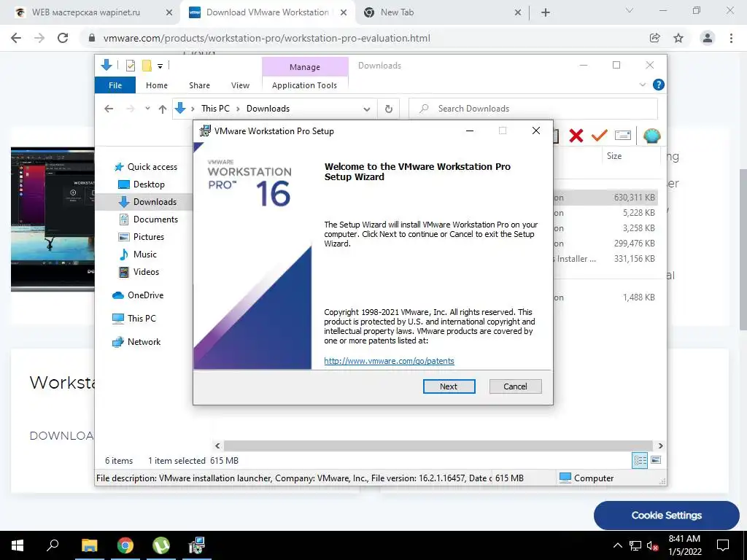Open the vmware.com/go/patents link
The width and height of the screenshot is (747, 560).
pos(389,360)
